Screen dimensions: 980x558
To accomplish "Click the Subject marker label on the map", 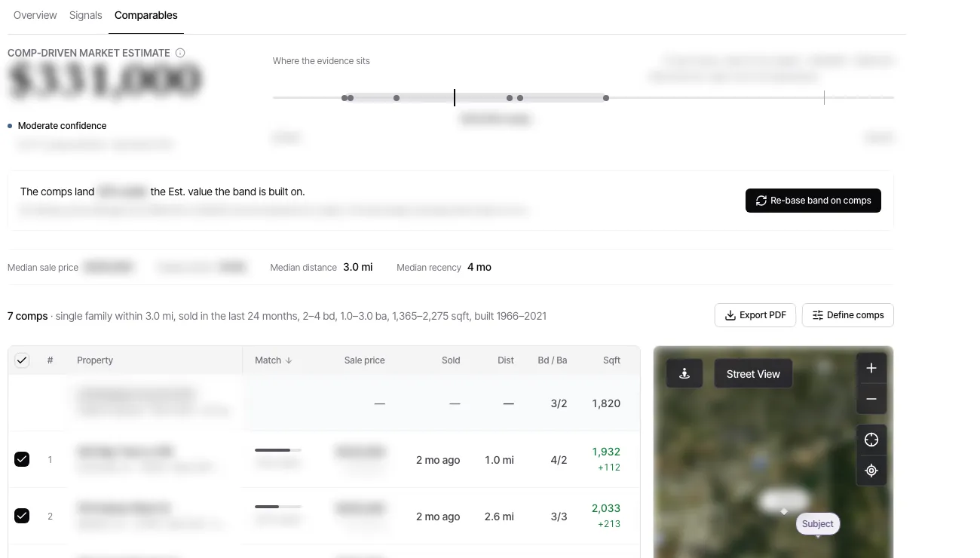I will click(818, 524).
